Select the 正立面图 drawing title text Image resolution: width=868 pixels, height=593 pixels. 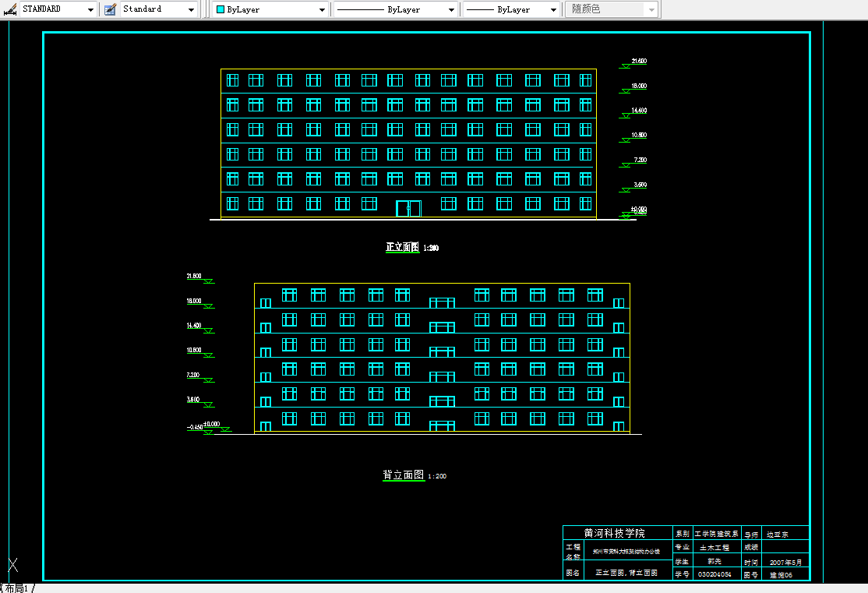click(403, 247)
